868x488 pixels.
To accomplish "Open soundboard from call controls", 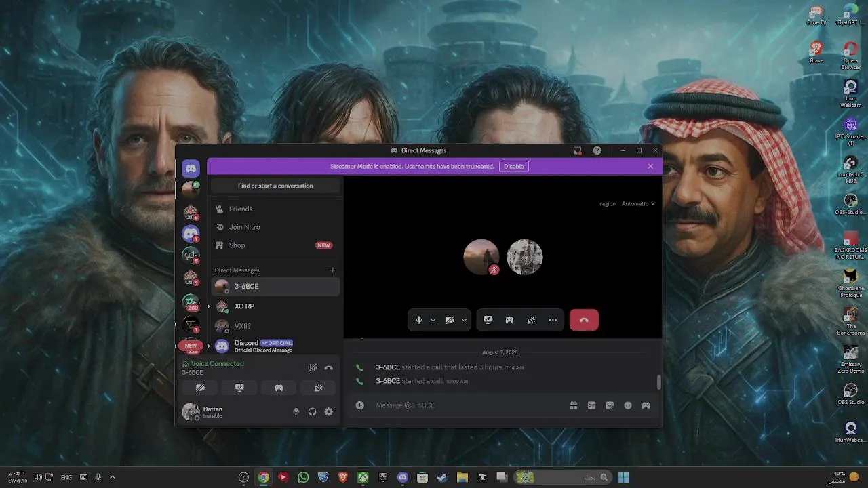I will coord(531,320).
